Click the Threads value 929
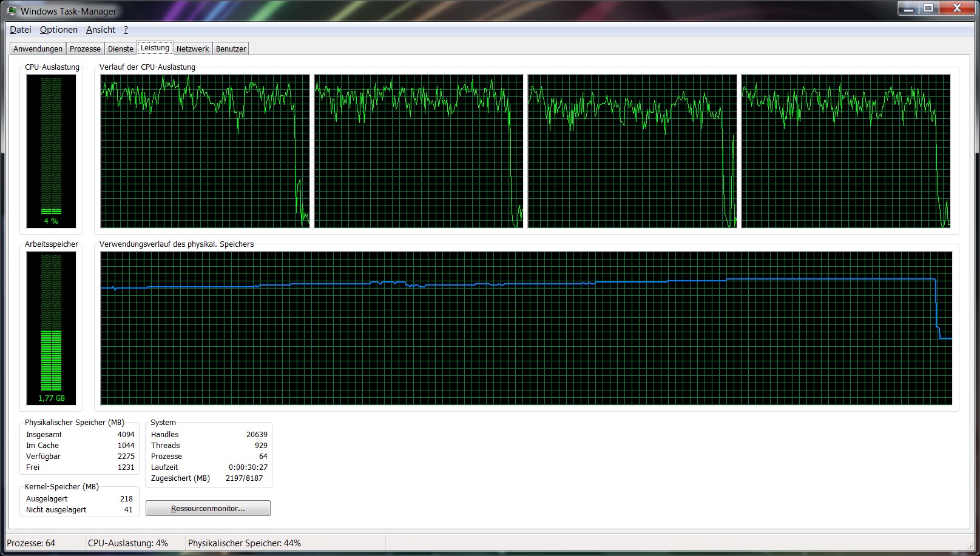980x556 pixels. click(x=261, y=446)
